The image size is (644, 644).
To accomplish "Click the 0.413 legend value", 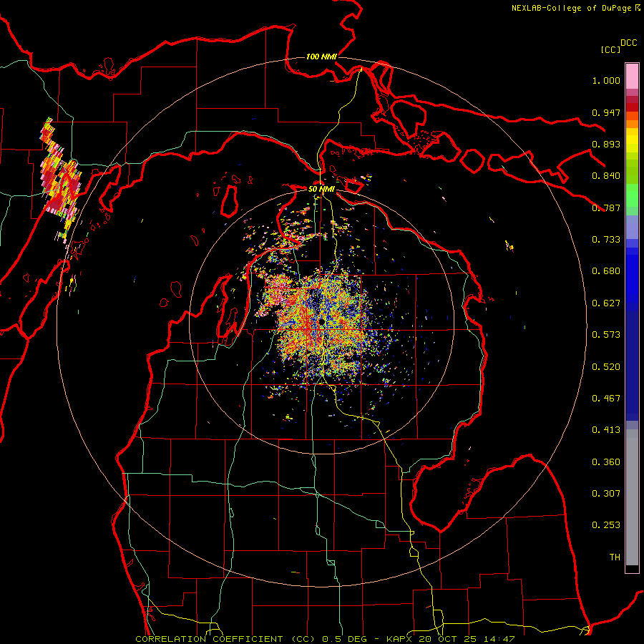I will 606,430.
